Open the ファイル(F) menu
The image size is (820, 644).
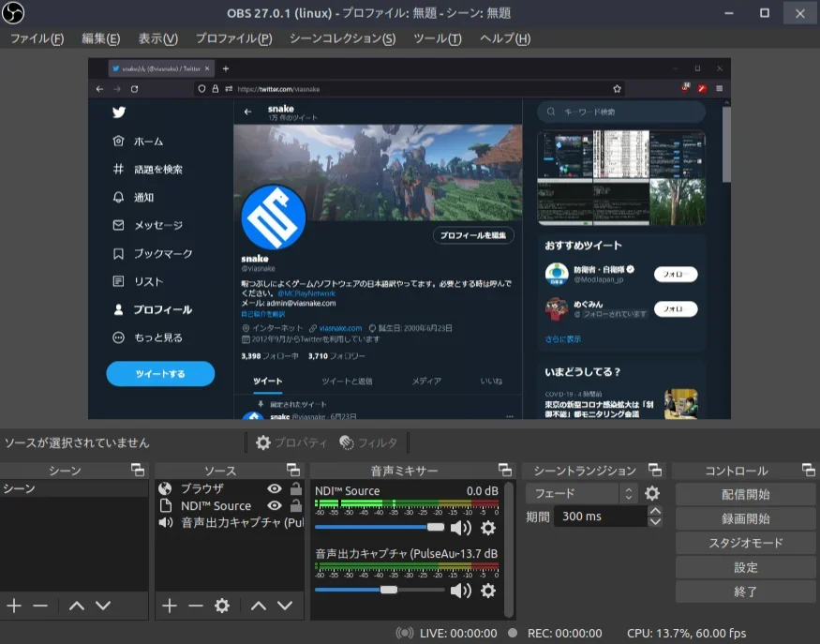tap(37, 38)
